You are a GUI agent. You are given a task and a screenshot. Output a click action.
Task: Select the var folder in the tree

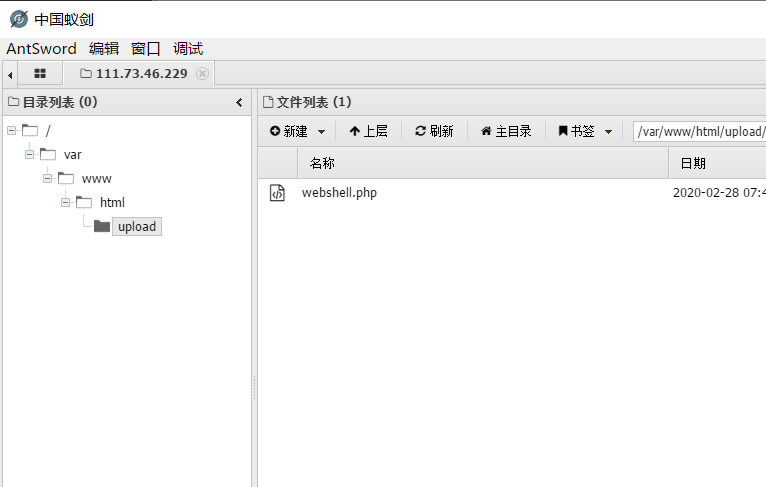[x=72, y=155]
